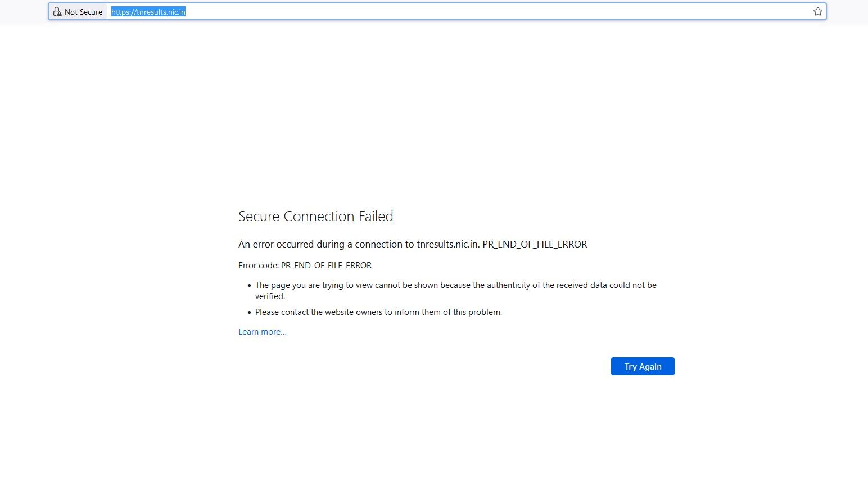Click the bullet dot before "Please contact"

click(250, 313)
